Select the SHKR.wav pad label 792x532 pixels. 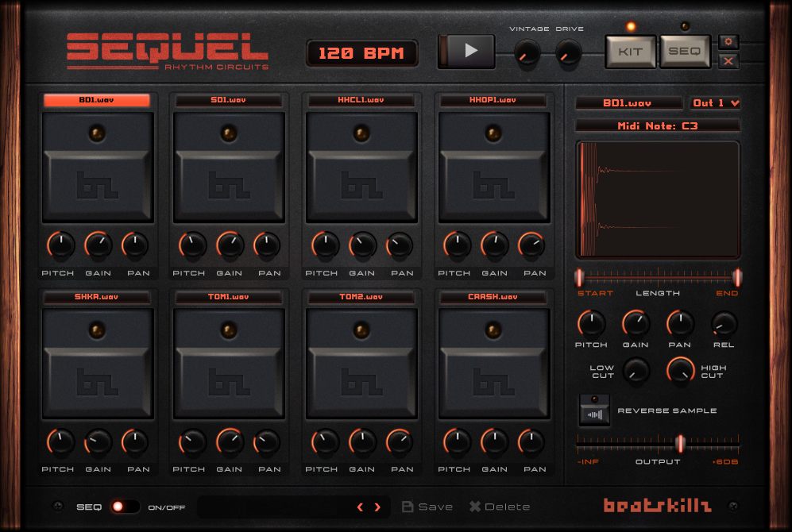(x=96, y=297)
